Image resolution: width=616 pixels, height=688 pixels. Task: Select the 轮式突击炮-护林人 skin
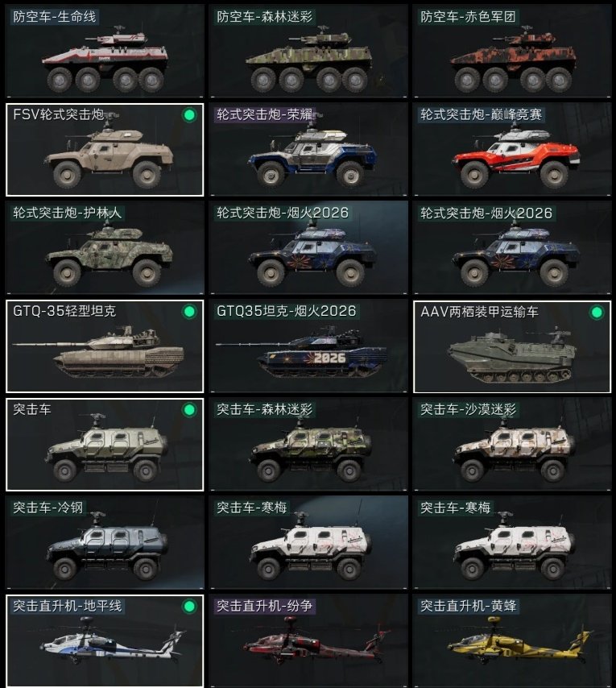tap(105, 247)
